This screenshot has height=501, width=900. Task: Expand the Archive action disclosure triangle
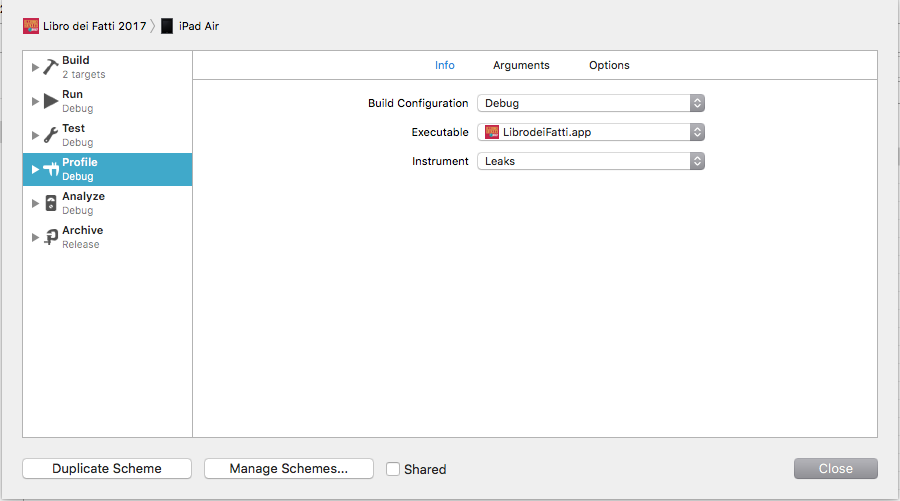pyautogui.click(x=35, y=237)
